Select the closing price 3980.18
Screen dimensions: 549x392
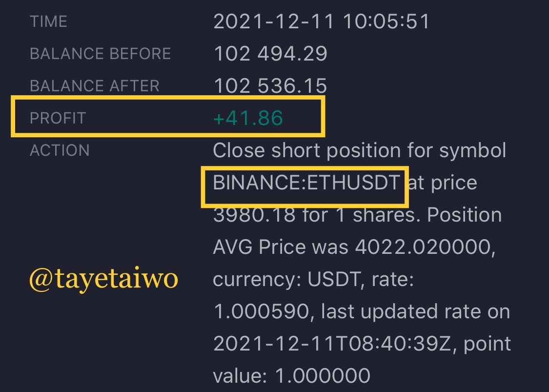click(255, 215)
